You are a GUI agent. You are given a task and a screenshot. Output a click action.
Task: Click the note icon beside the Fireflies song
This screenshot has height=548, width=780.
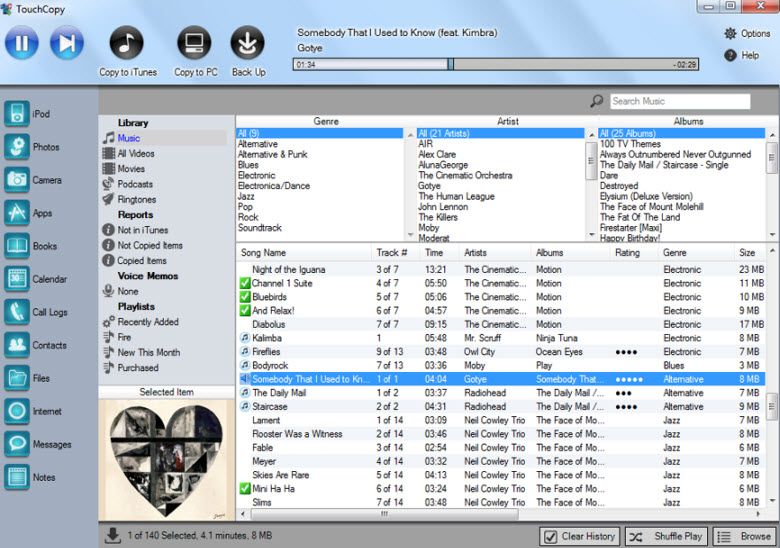click(245, 352)
